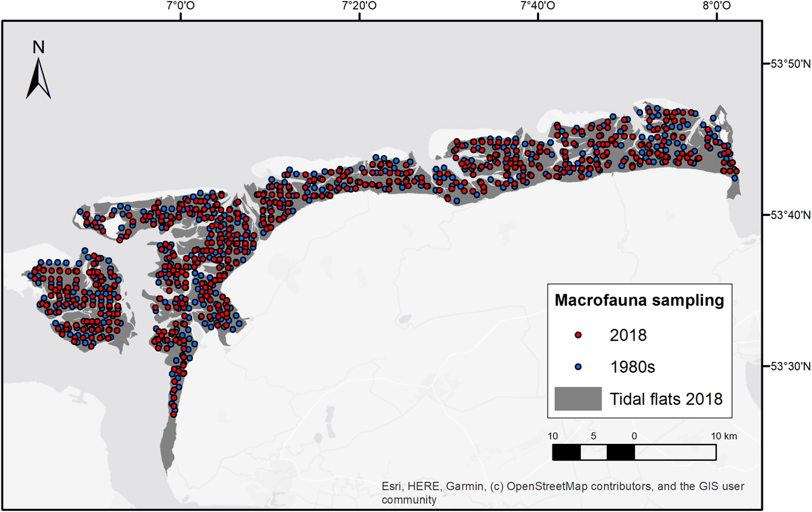Click the '10 km' scale bar label
This screenshot has height=512, width=812.
tap(723, 436)
